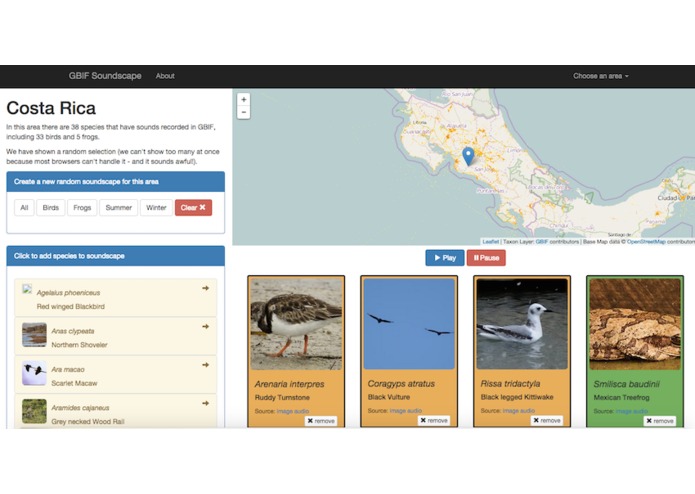Screen dimensions: 695x494
Task: Click the Costa Rica heading
Action: point(51,108)
